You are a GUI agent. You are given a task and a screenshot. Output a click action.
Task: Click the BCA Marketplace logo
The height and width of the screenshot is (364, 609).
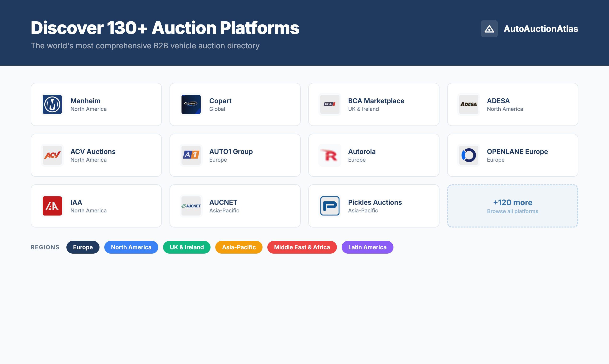tap(330, 104)
